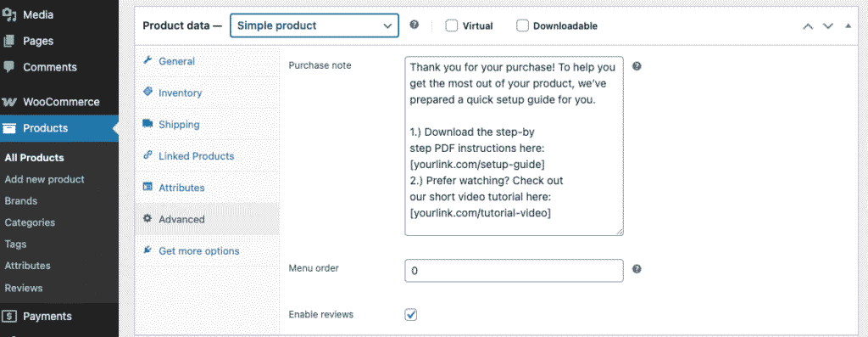Open the Add new product link
This screenshot has width=868, height=337.
click(x=44, y=179)
